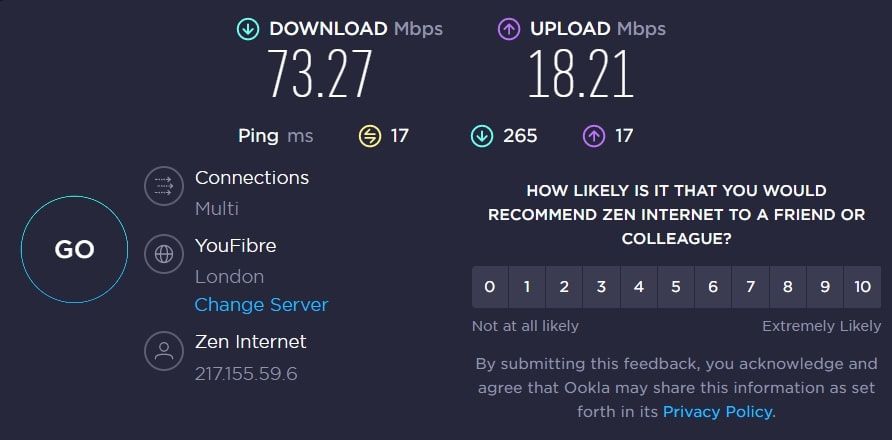The width and height of the screenshot is (892, 440).
Task: Click the purple upload arrow icon
Action: coord(509,30)
